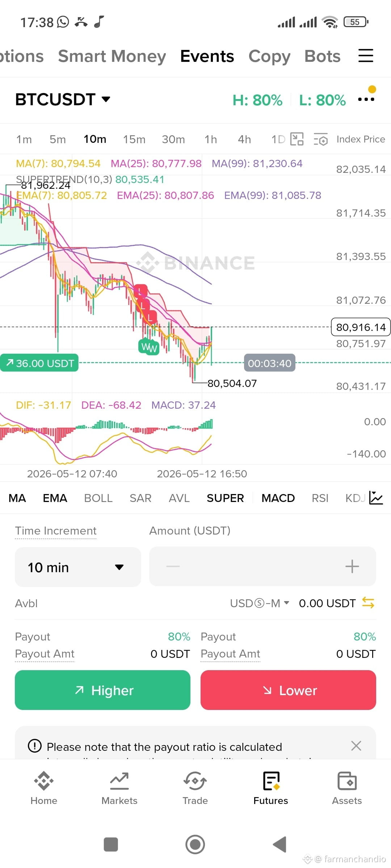The image size is (391, 868).
Task: Tap the MACD: 37.24 value
Action: [x=183, y=405]
